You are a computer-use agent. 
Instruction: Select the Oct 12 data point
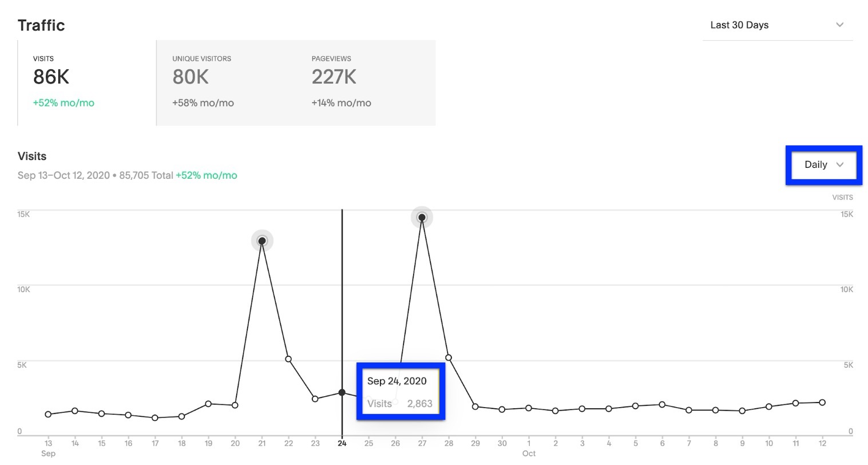(822, 403)
